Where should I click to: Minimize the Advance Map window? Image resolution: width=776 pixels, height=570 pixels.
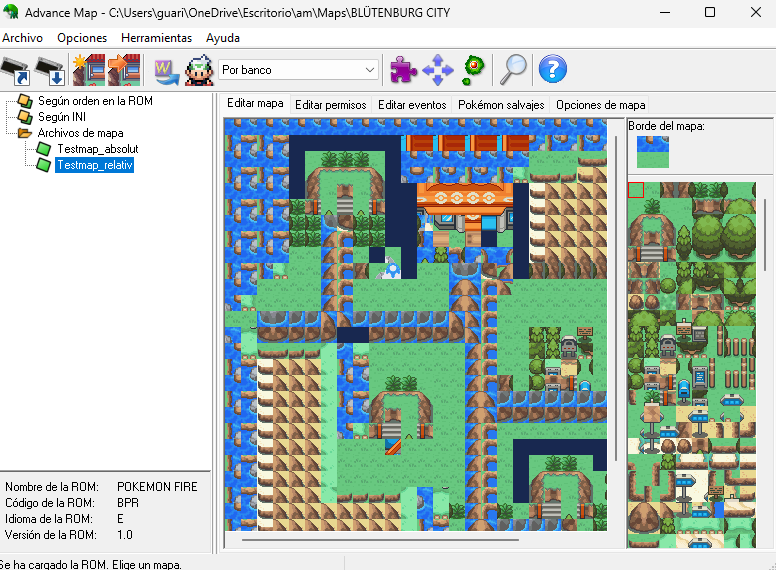coord(665,12)
